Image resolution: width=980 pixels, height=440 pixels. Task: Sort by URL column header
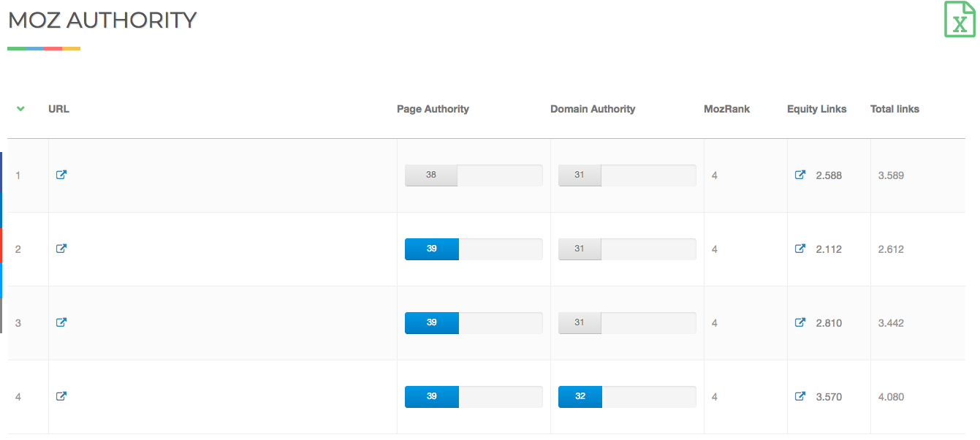[x=58, y=109]
